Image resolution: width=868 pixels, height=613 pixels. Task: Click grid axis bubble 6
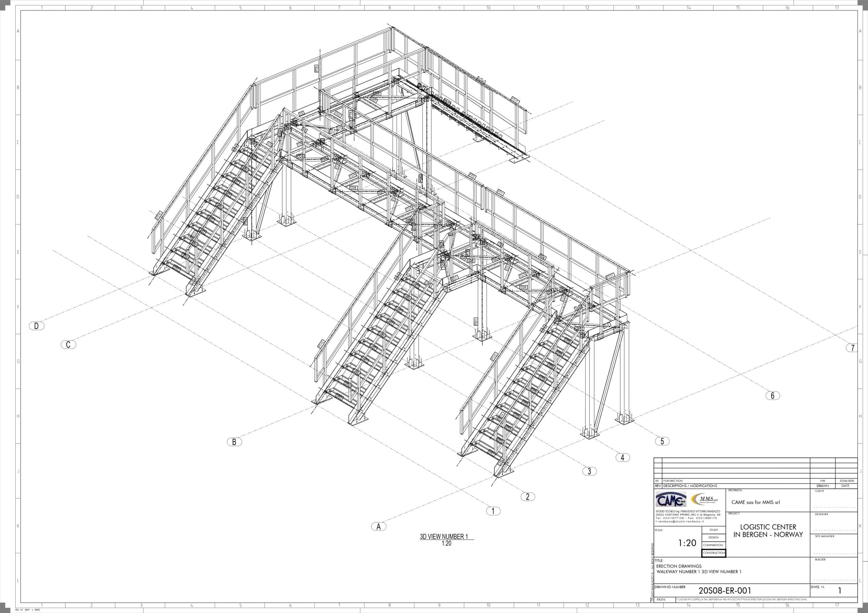pos(772,395)
